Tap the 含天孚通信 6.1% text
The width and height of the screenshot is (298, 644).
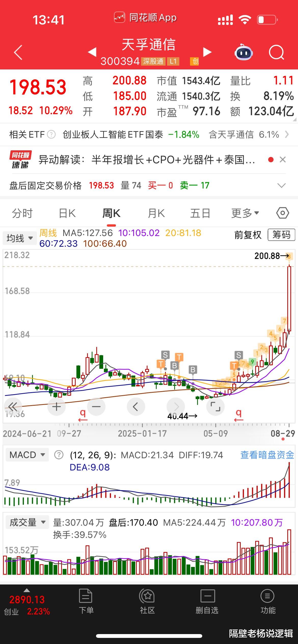pos(244,134)
